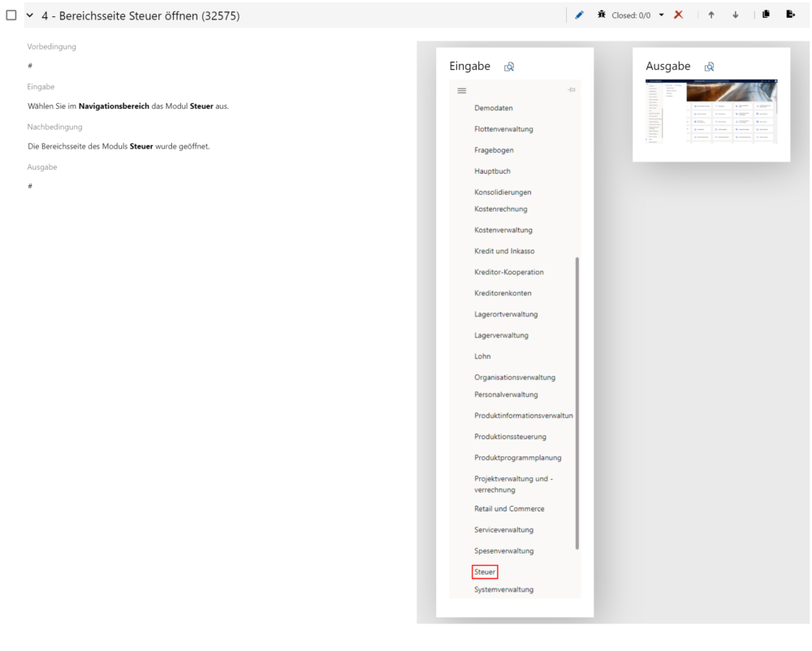Click the navigation list vertical scrollbar

577,403
